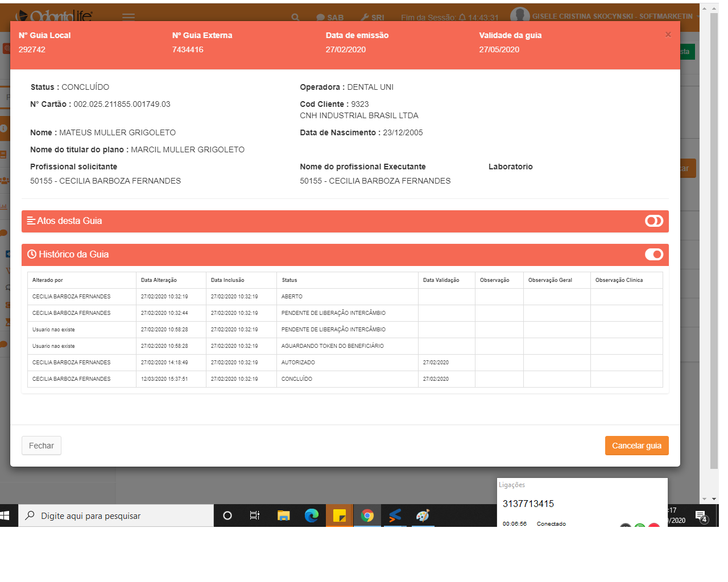Image resolution: width=728 pixels, height=582 pixels.
Task: Click the search magnifier icon in header
Action: coord(295,18)
